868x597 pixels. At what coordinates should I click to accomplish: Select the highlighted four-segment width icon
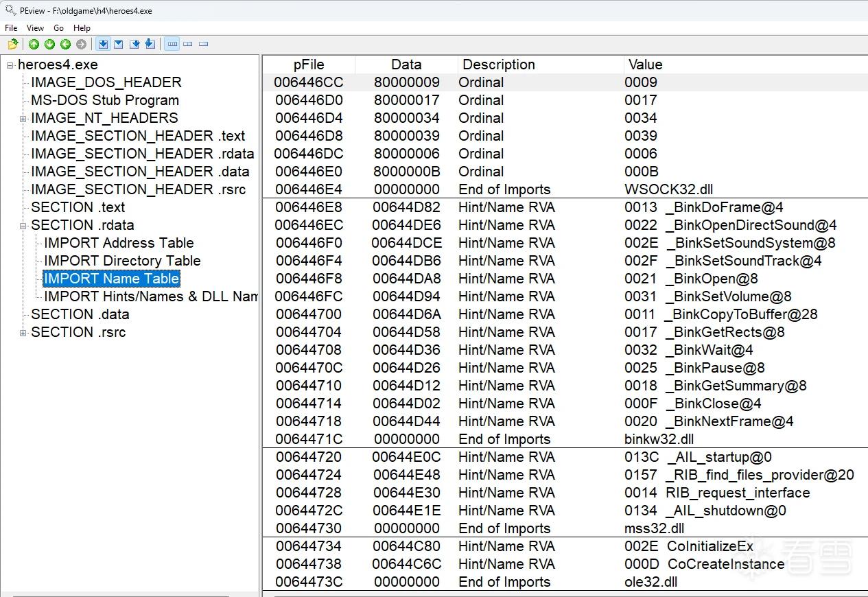click(172, 45)
